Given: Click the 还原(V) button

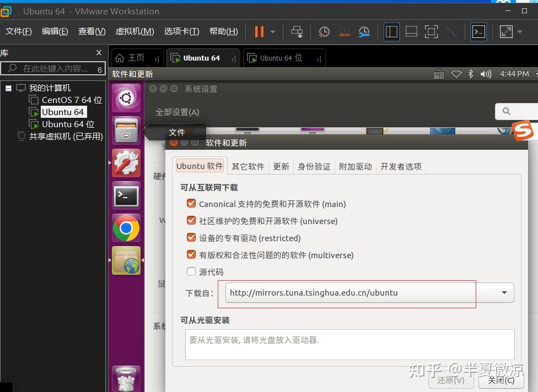Looking at the screenshot, I should 451,380.
